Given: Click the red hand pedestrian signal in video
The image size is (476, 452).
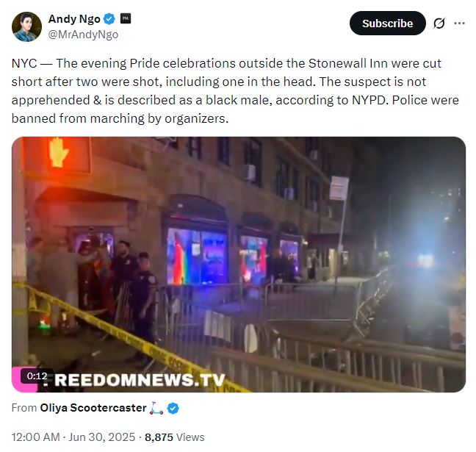Looking at the screenshot, I should [59, 152].
